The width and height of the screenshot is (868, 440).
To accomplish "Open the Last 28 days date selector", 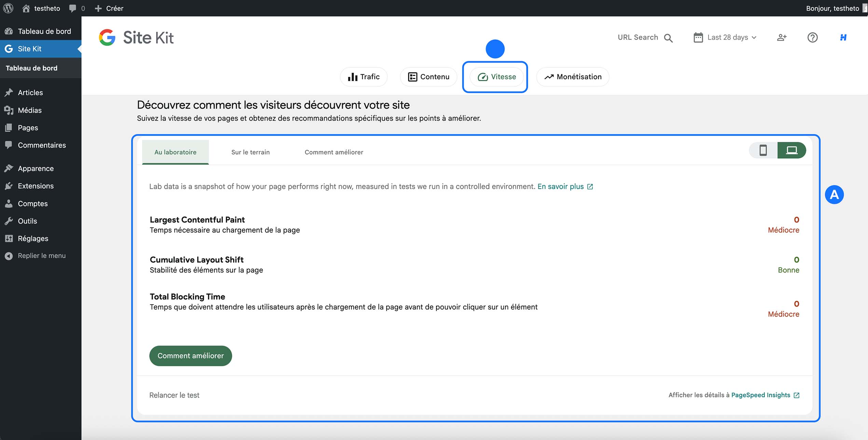I will click(725, 37).
